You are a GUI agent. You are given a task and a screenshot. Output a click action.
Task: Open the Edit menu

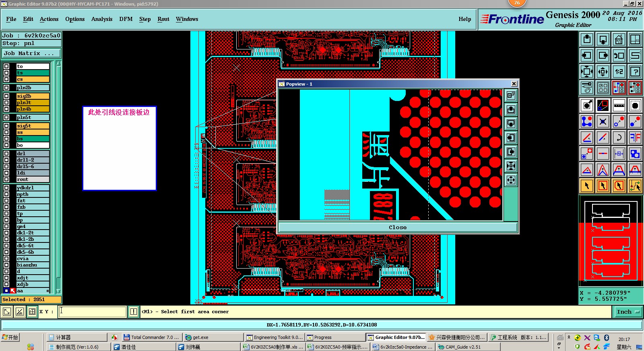28,19
